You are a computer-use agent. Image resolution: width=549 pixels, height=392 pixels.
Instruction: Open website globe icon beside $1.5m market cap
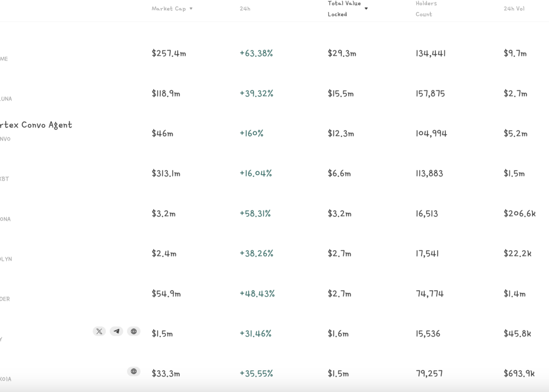(134, 331)
